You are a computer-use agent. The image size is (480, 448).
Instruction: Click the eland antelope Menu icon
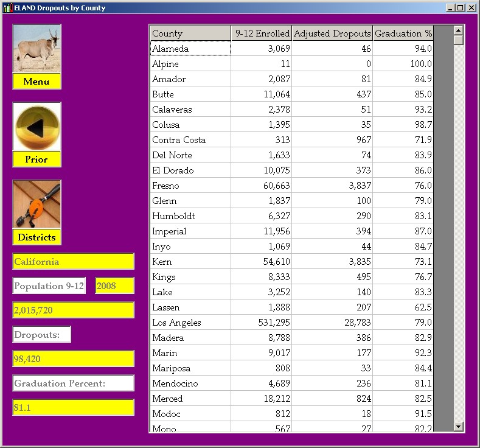(x=37, y=49)
